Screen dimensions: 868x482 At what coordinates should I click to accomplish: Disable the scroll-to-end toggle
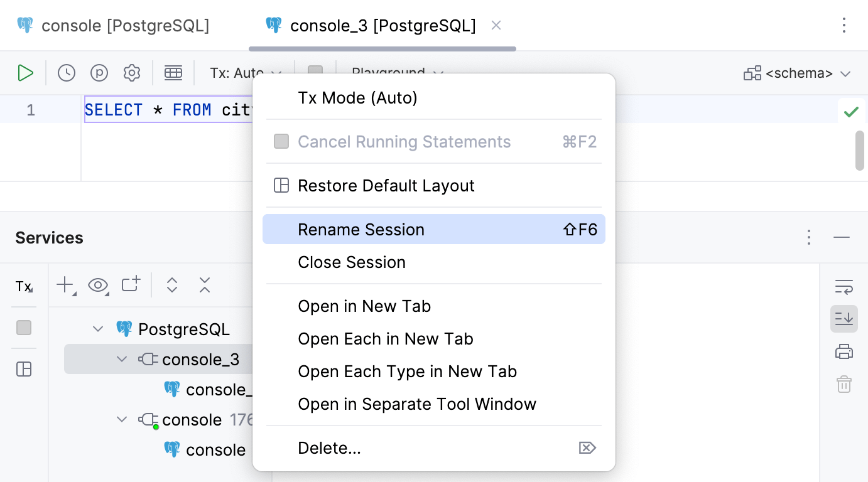coord(844,319)
